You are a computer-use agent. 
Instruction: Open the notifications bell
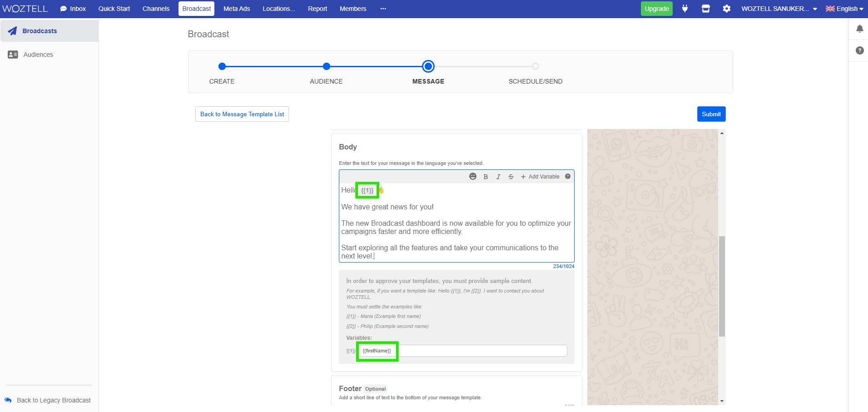click(x=860, y=29)
